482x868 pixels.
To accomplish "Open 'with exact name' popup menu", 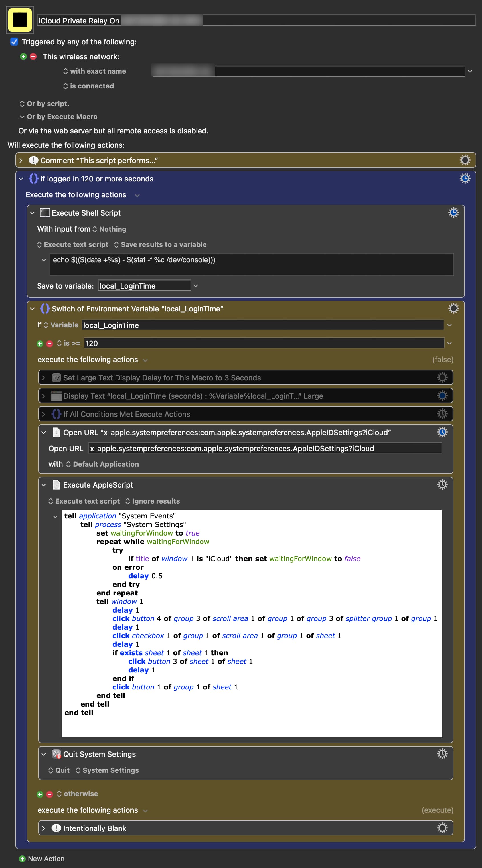I will pos(95,71).
